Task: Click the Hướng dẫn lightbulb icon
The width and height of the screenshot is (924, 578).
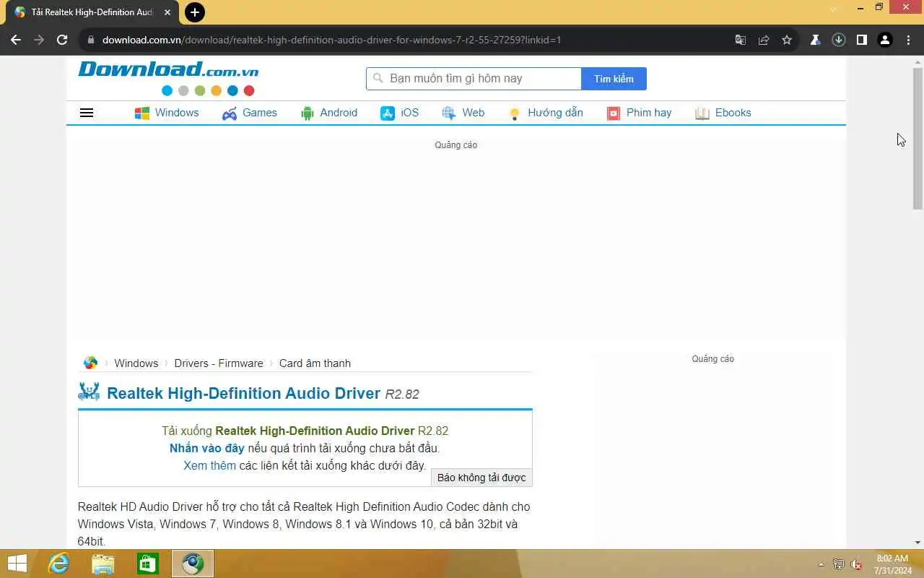Action: [514, 113]
